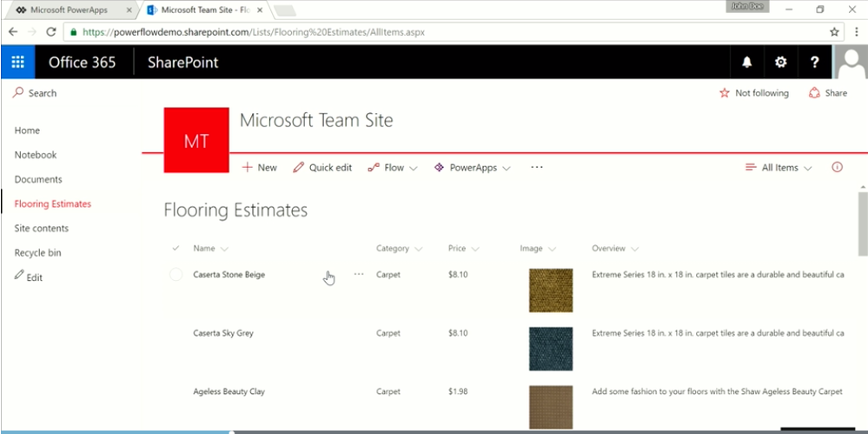Bookmark the page with the star icon
Viewport: 868px width, 434px height.
(834, 32)
